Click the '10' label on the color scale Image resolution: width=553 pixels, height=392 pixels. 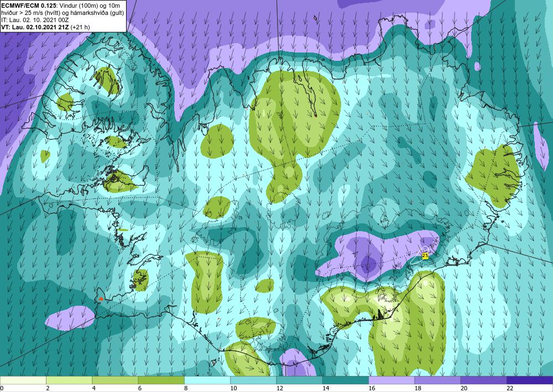pos(233,388)
